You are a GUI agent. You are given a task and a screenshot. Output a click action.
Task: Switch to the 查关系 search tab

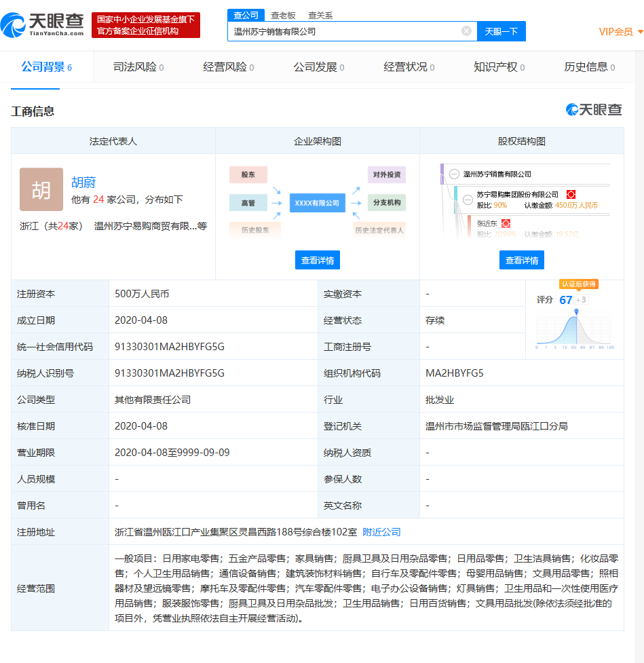[320, 15]
